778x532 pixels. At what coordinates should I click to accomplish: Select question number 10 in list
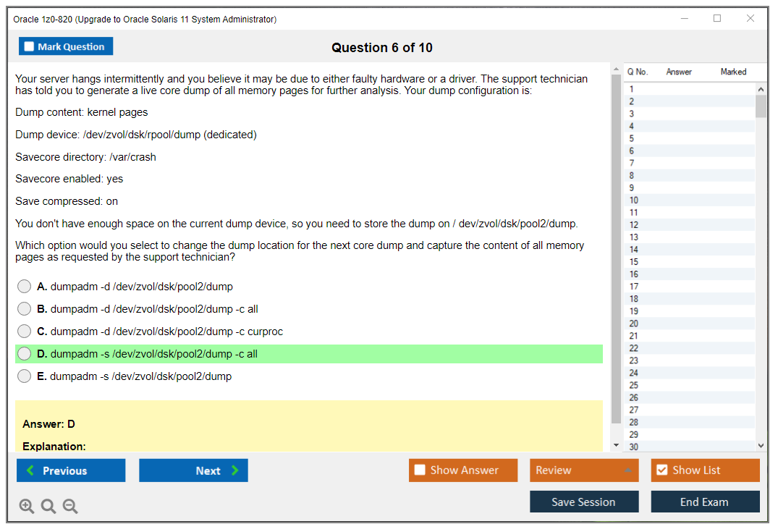coord(634,200)
